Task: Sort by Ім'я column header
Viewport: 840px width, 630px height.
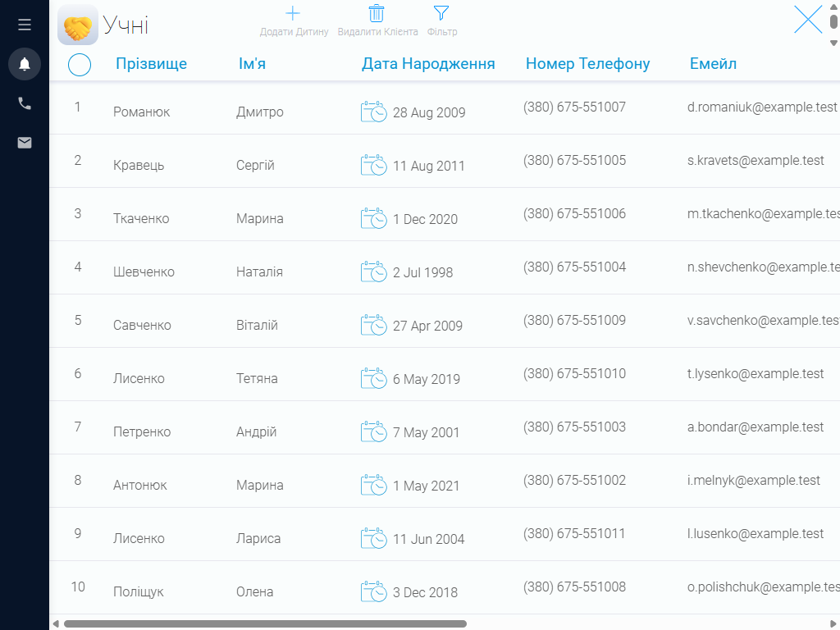Action: pos(253,64)
